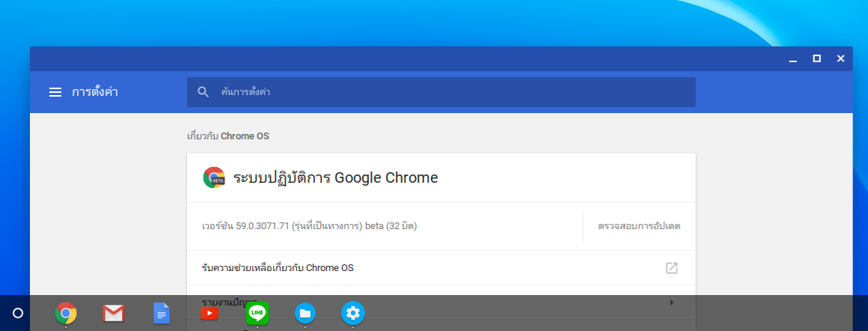Click the Chrome beta logo icon

click(214, 177)
